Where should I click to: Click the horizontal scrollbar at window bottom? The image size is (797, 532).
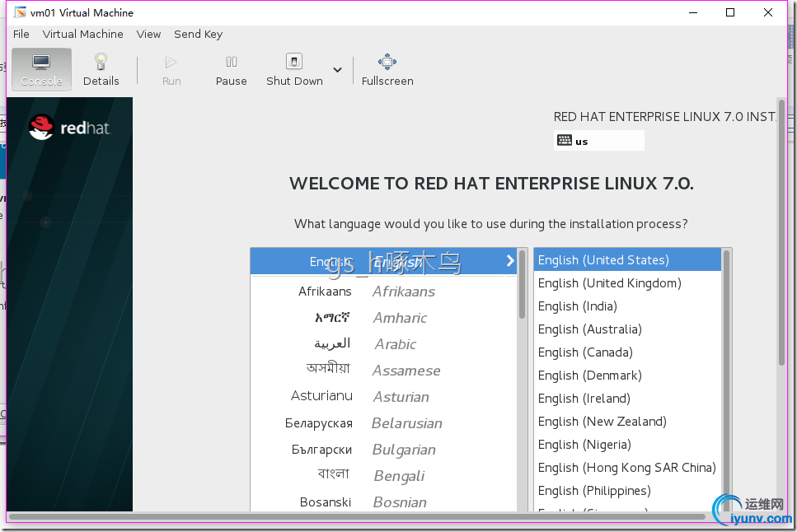pyautogui.click(x=354, y=517)
